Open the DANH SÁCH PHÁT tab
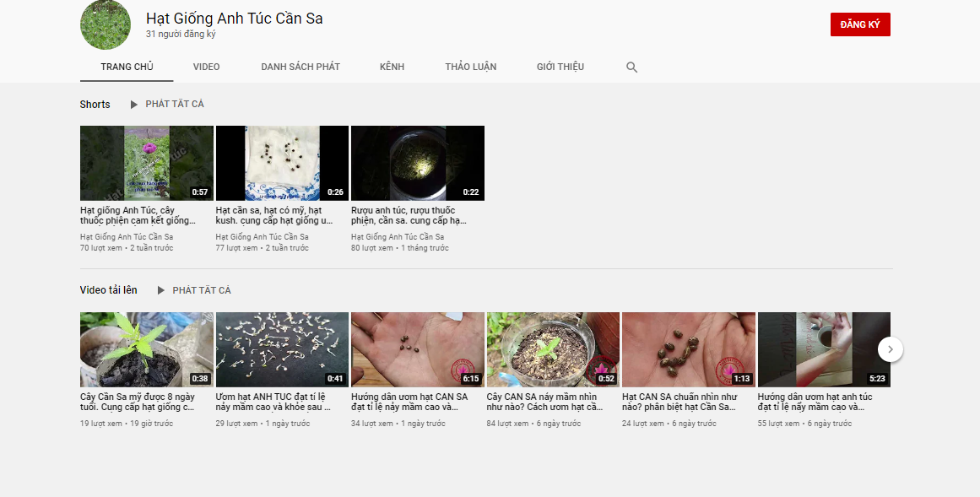 tap(300, 67)
